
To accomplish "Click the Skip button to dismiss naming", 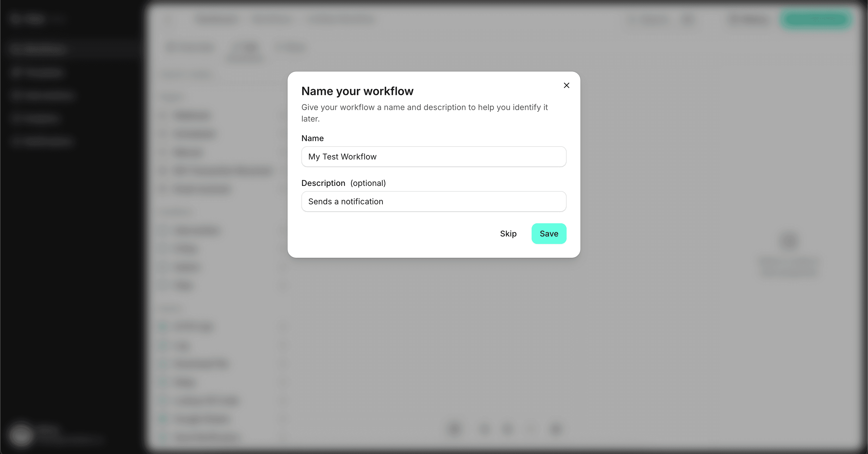I will pyautogui.click(x=508, y=233).
